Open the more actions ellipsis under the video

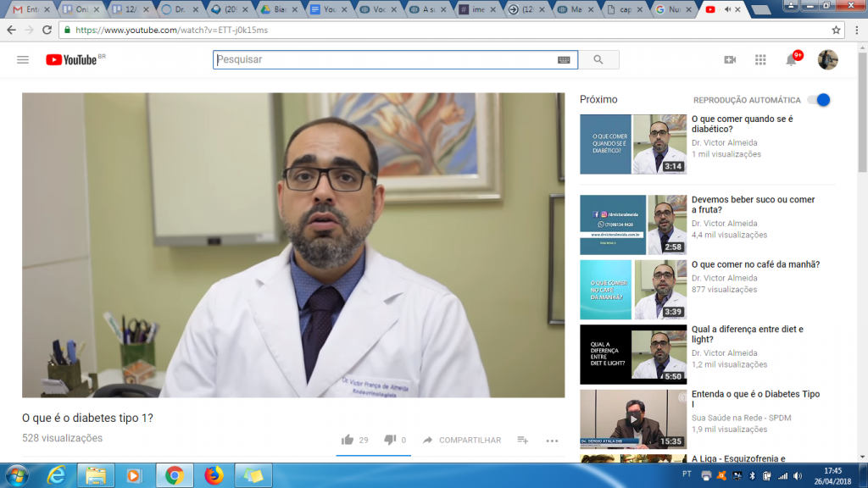tap(552, 441)
